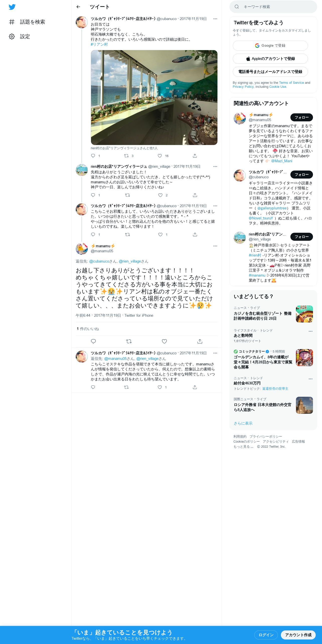This screenshot has width=322, height=644.
Task: Open more options on first tweet
Action: click(x=215, y=19)
